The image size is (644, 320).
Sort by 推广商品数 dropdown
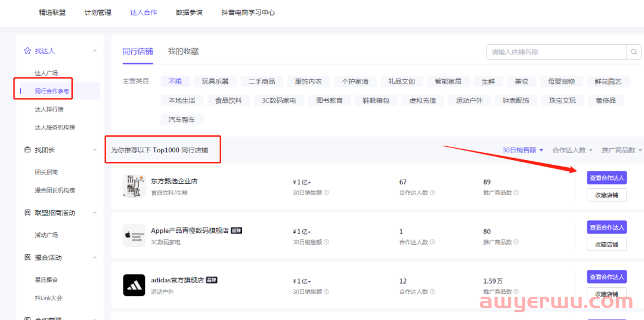tap(622, 150)
